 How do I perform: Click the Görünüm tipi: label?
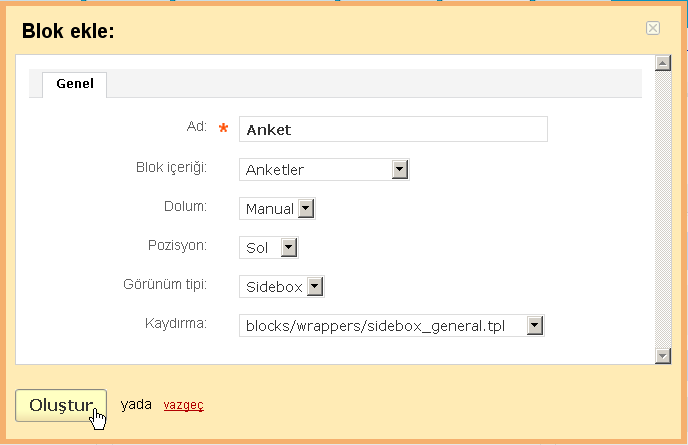tap(165, 284)
